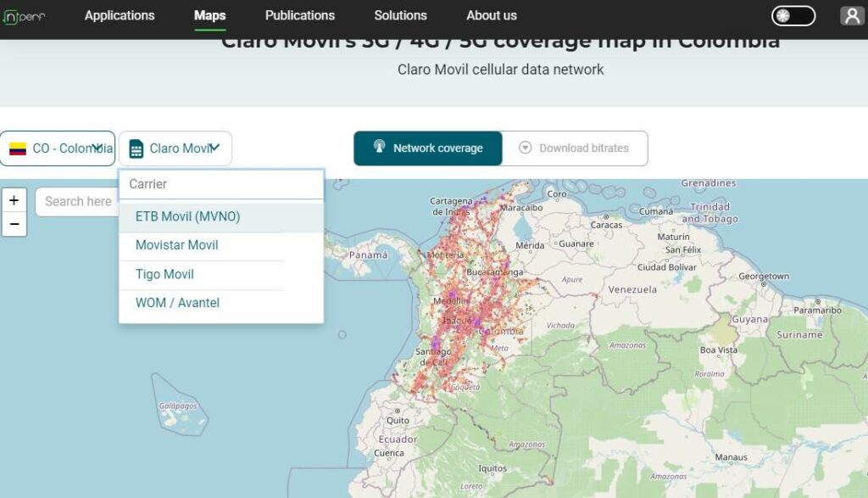Zoom in the map with plus button
The width and height of the screenshot is (868, 498).
[x=14, y=200]
